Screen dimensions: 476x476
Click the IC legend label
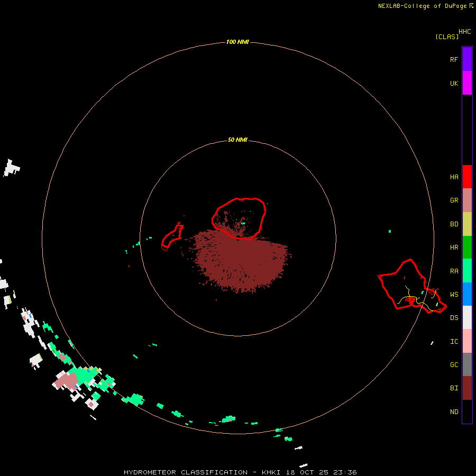tap(454, 342)
